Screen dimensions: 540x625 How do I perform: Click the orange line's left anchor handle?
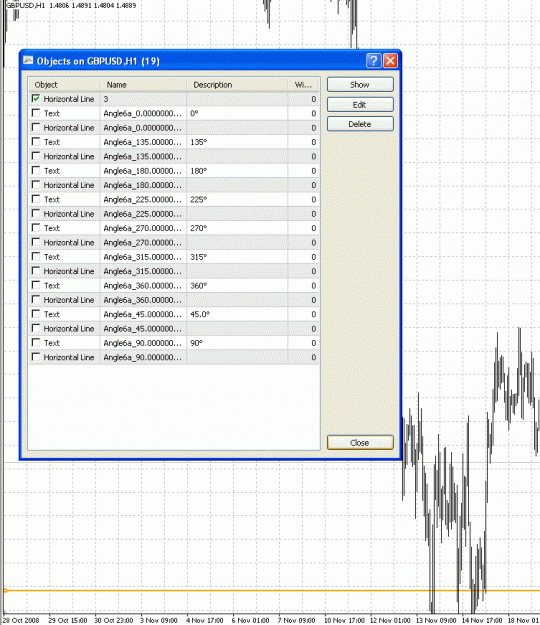(x=5, y=590)
